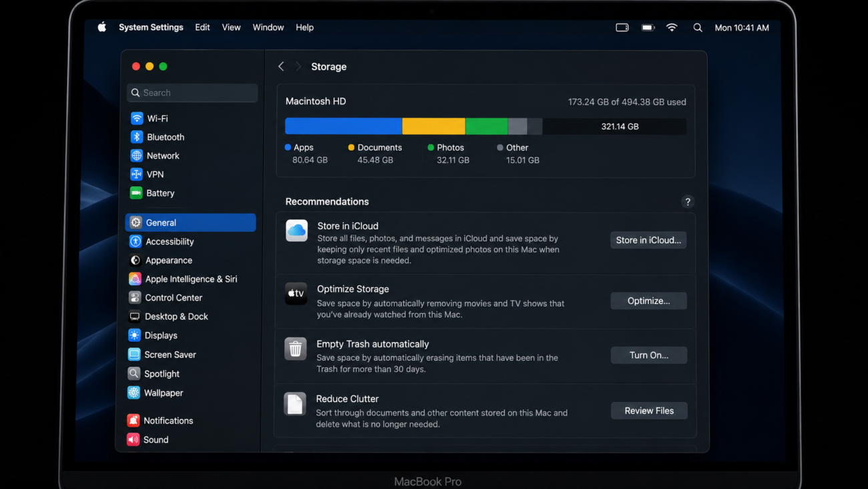
Task: Click the 321.14 GB free space label
Action: pyautogui.click(x=620, y=126)
